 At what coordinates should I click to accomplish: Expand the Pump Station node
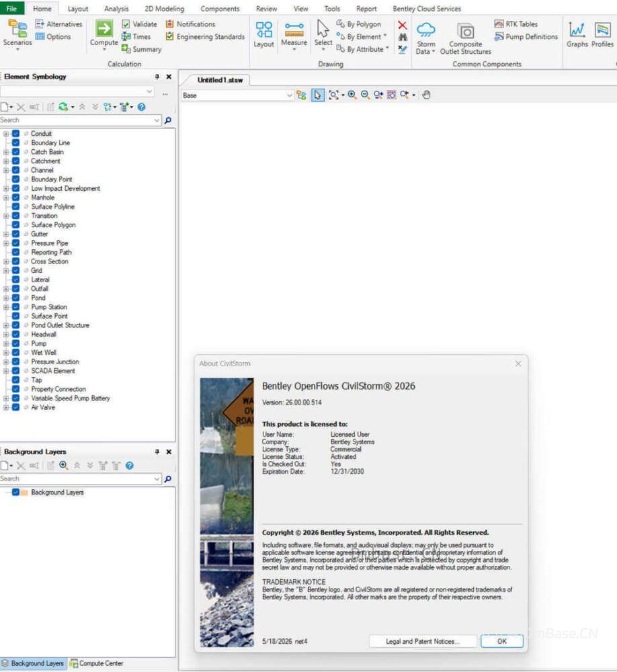[6, 307]
